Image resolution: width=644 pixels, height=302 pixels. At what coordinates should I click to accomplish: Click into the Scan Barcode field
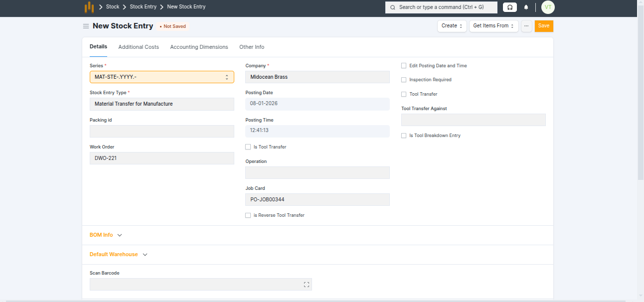click(x=195, y=285)
